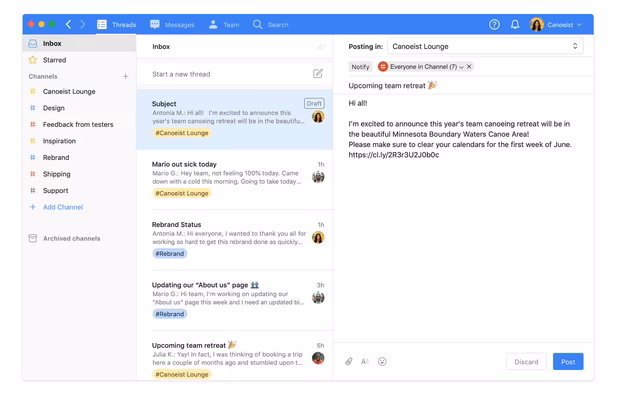Open Feedback from testers channel
Screen dimensions: 618x394
(79, 125)
